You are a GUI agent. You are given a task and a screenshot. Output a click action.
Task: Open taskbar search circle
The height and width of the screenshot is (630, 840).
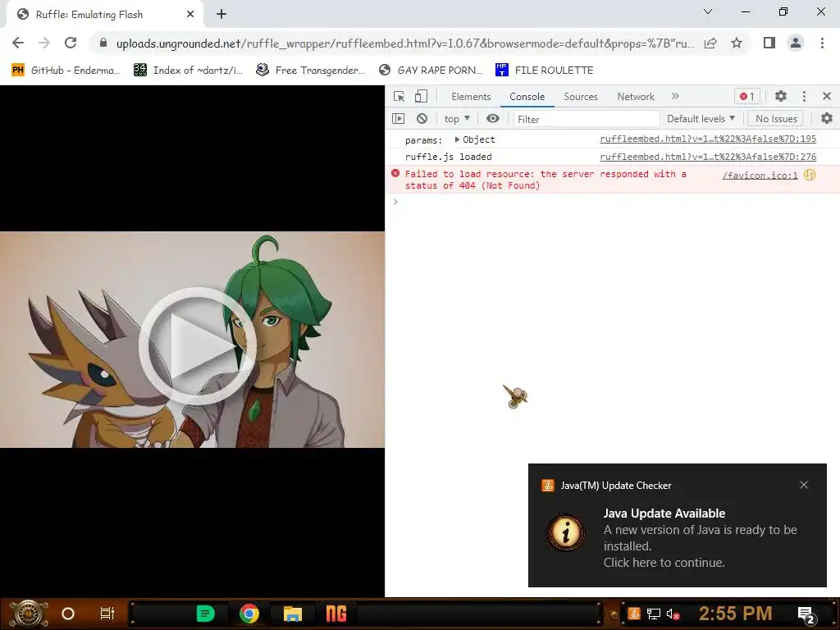tap(68, 614)
